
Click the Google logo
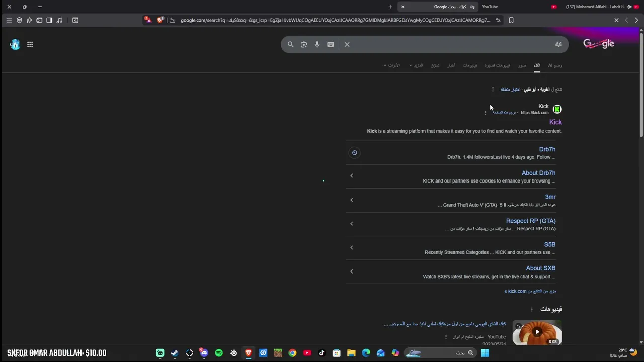[x=599, y=44]
